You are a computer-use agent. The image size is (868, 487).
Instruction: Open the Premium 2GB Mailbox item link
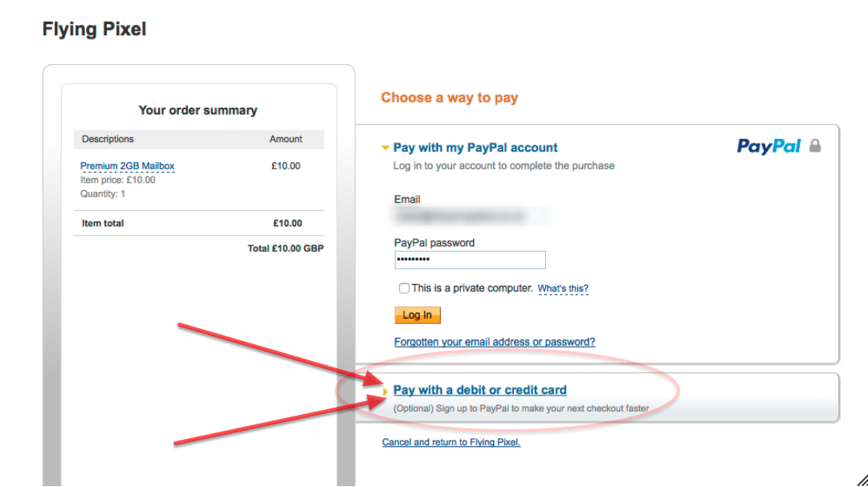point(128,166)
